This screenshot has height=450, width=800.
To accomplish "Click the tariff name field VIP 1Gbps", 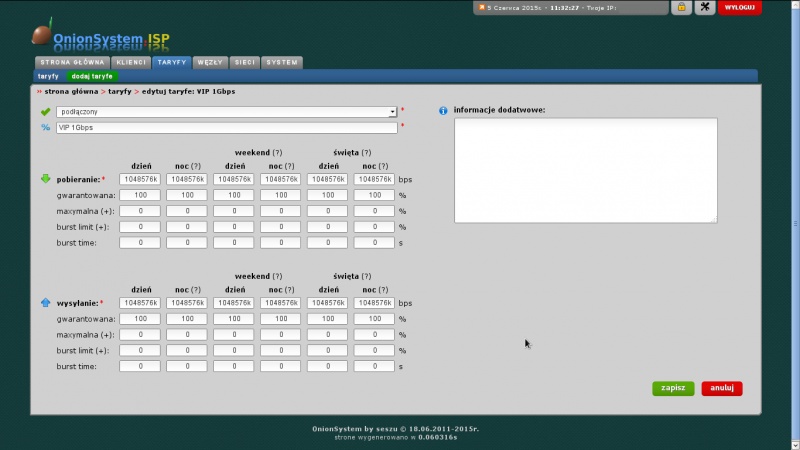I will pyautogui.click(x=227, y=128).
